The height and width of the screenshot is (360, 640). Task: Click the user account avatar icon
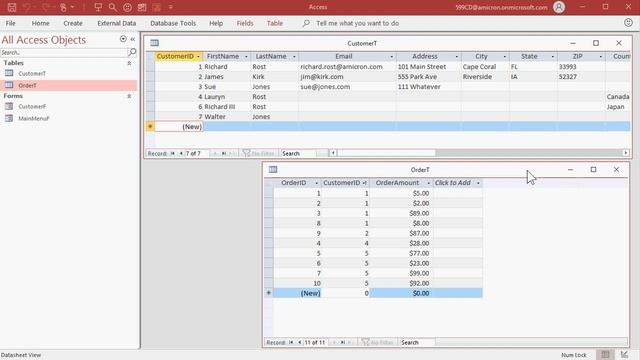pyautogui.click(x=559, y=7)
